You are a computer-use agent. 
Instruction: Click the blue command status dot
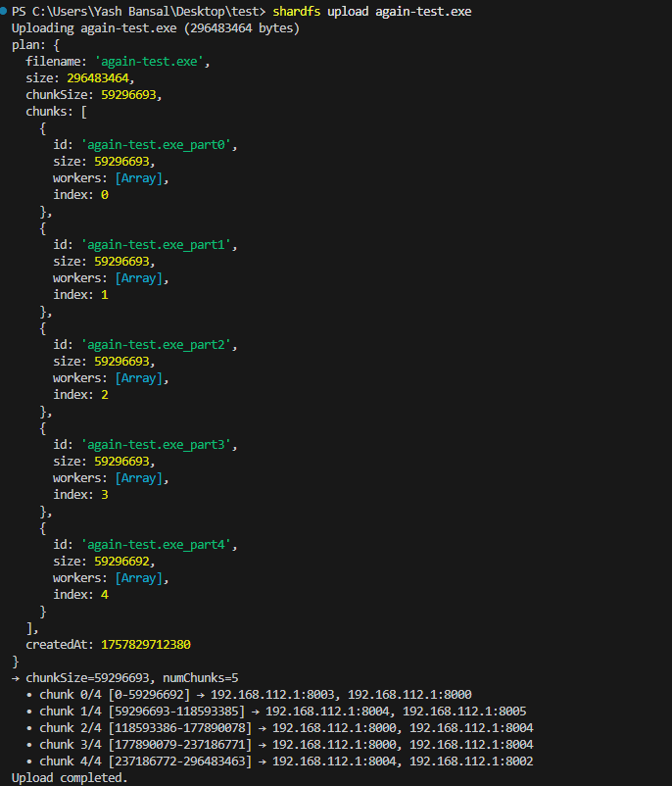click(x=5, y=12)
